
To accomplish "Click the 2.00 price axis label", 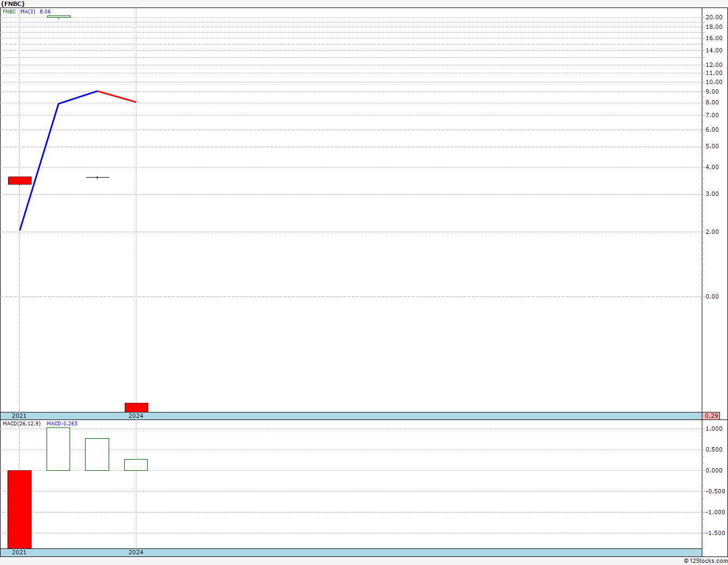I will tap(712, 232).
